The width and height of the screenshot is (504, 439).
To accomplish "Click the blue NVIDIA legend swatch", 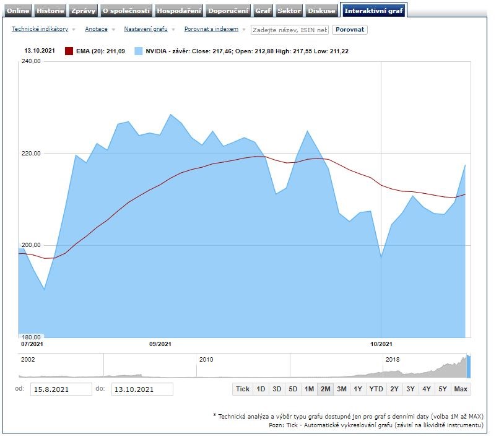I will (138, 51).
